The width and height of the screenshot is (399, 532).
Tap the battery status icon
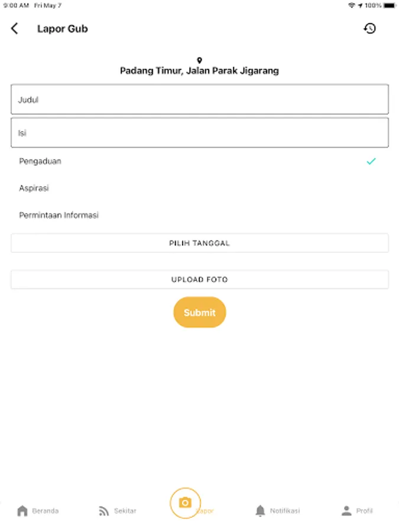(390, 5)
